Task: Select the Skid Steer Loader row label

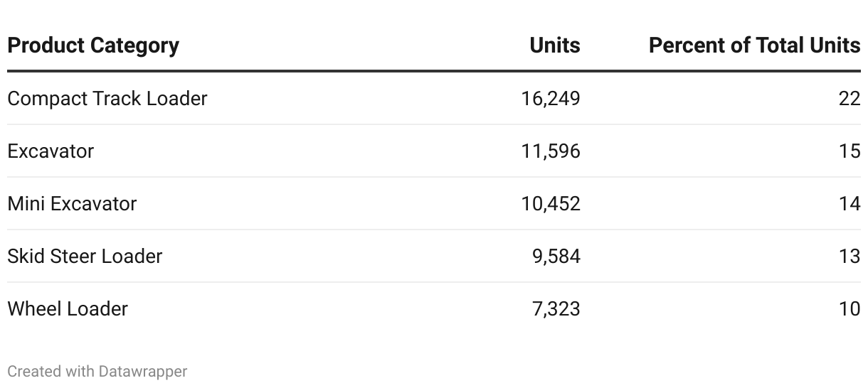Action: pos(85,256)
